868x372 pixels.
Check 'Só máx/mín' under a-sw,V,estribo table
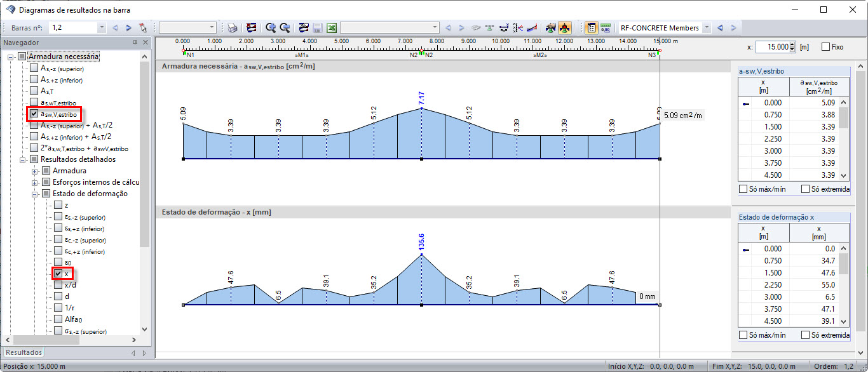pos(743,189)
